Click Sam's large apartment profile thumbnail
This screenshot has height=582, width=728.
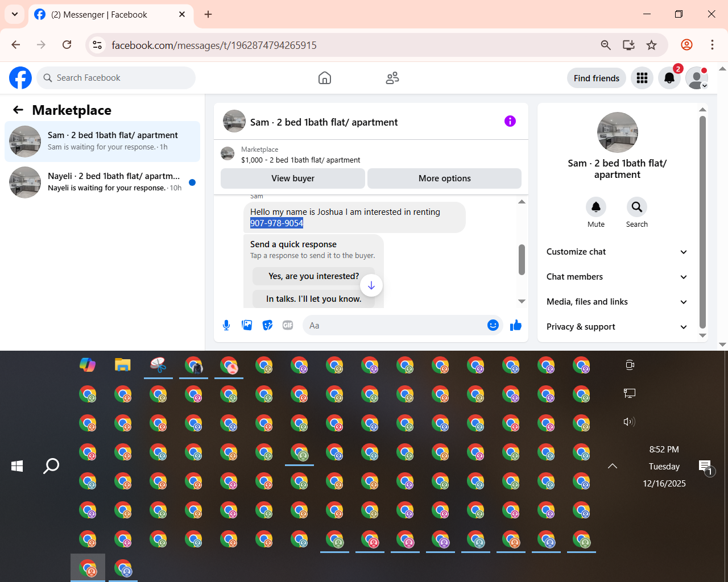pos(618,132)
